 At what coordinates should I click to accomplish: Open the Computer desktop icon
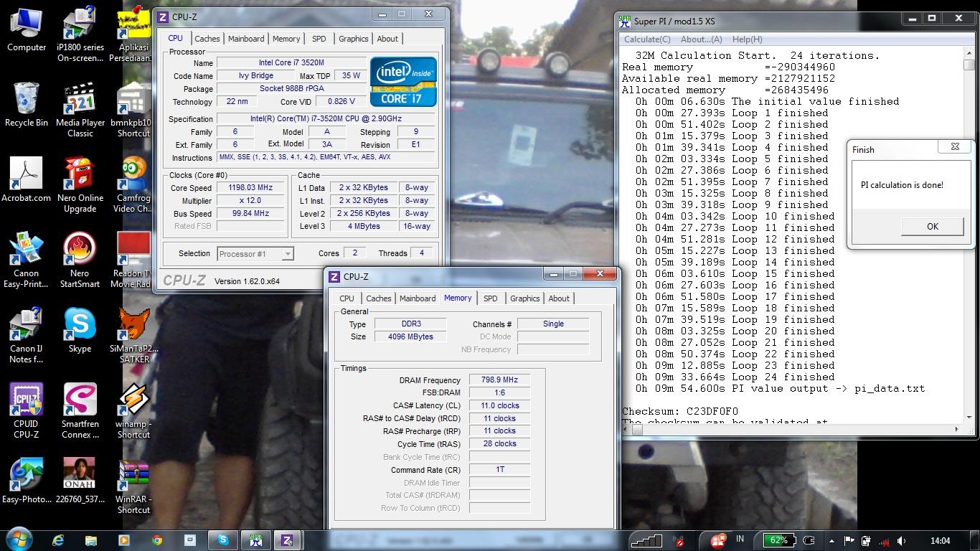coord(27,30)
